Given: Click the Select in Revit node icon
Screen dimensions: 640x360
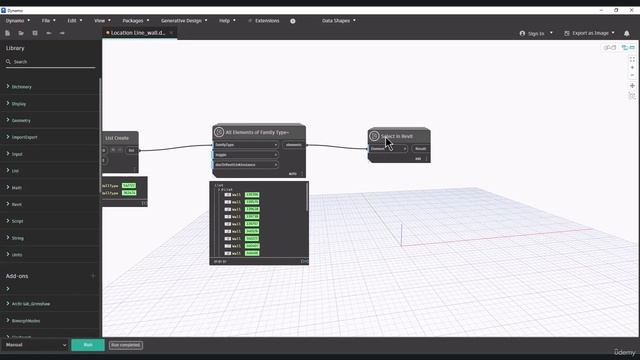Looking at the screenshot, I should 374,136.
